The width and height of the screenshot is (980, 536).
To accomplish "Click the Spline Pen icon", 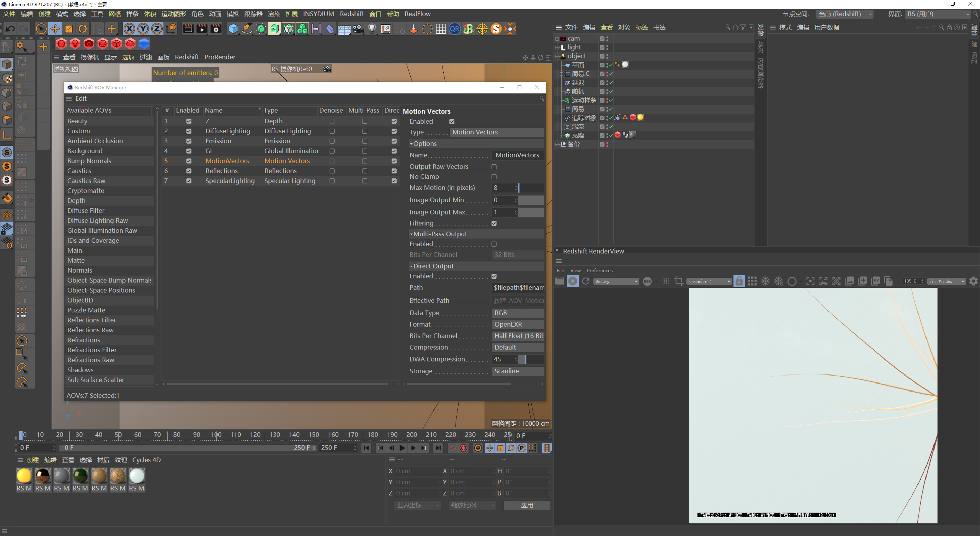I will (x=247, y=29).
